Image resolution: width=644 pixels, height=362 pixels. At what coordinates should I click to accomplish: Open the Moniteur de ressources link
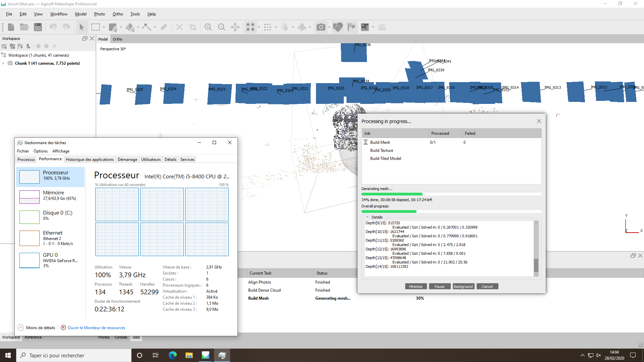coord(96,328)
